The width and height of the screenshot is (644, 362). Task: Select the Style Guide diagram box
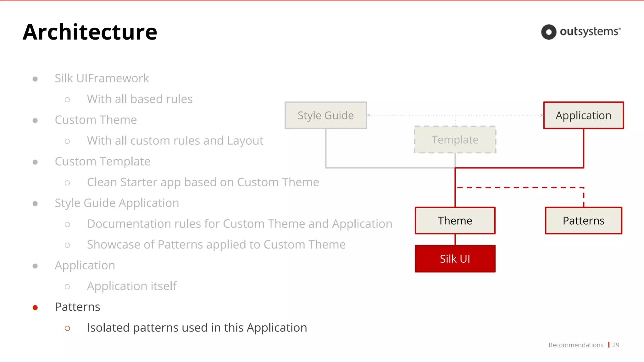click(326, 115)
